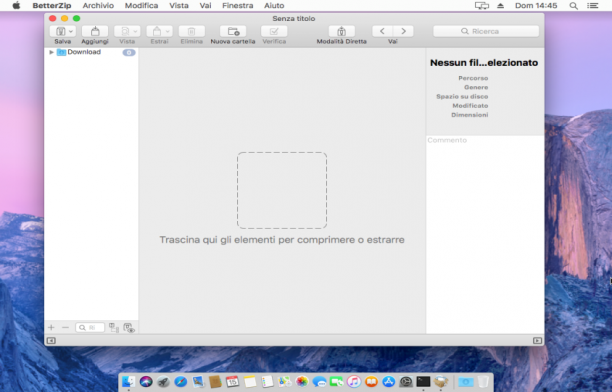Click the Nessun fil...elezionato heading
This screenshot has height=392, width=612.
click(x=484, y=62)
